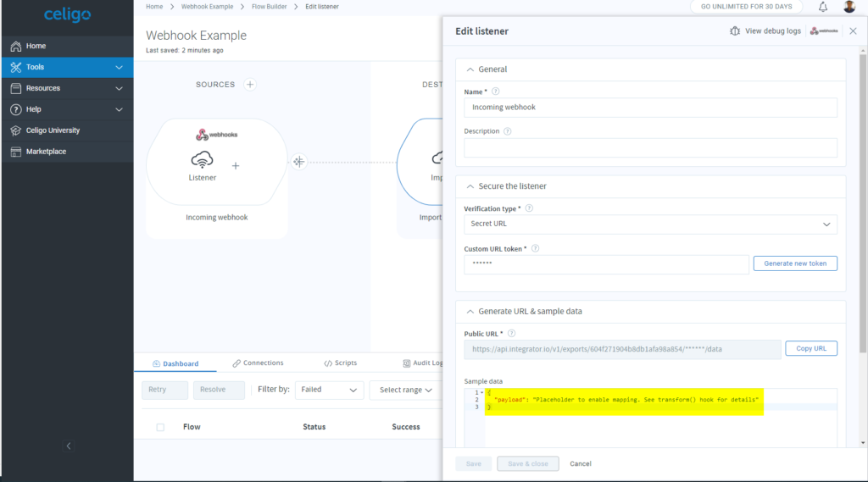Edit the Name input field
Image resolution: width=868 pixels, height=482 pixels.
[x=650, y=108]
